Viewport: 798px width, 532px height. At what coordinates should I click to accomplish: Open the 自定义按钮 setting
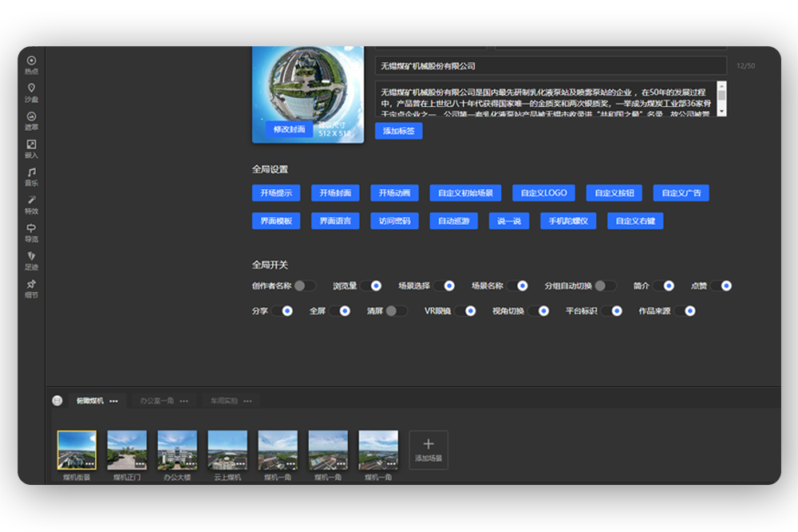614,193
